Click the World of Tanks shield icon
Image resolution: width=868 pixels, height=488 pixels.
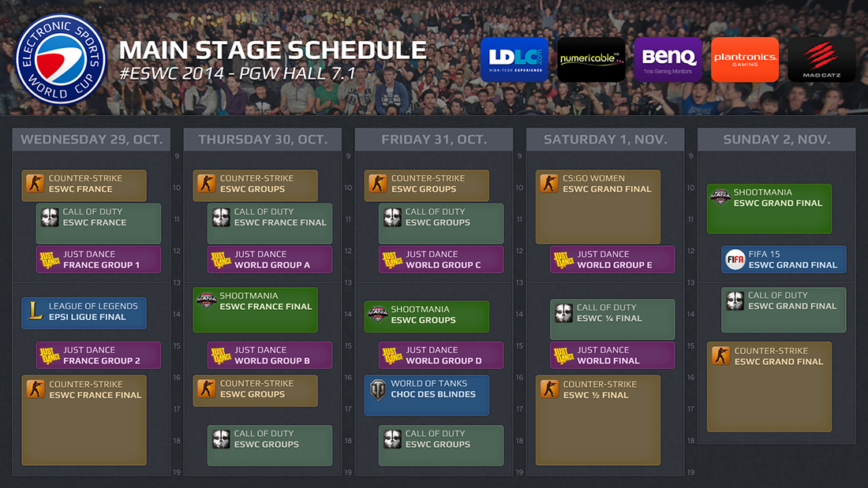pyautogui.click(x=378, y=389)
